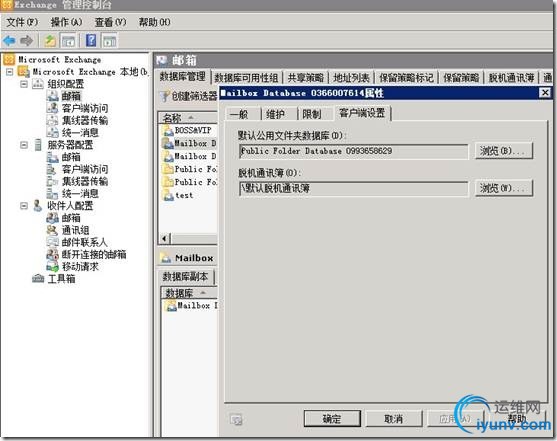Click the 取消 button
This screenshot has width=557, height=441.
click(394, 419)
